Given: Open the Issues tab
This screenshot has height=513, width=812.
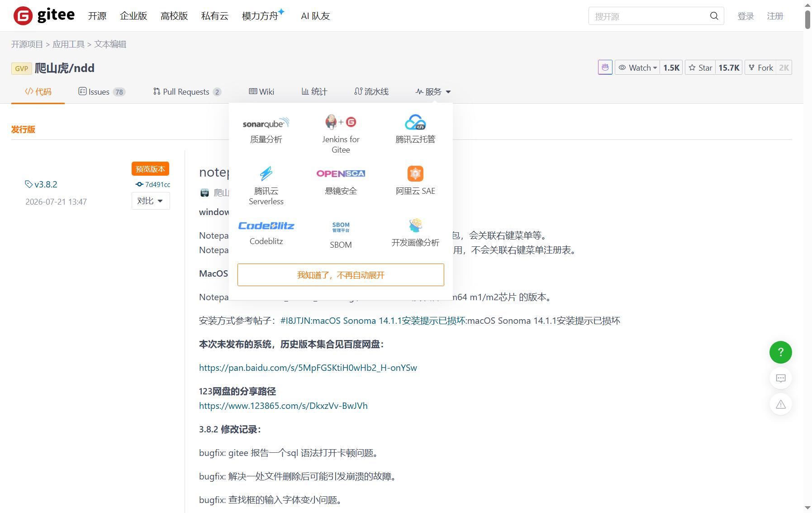Looking at the screenshot, I should tap(102, 92).
